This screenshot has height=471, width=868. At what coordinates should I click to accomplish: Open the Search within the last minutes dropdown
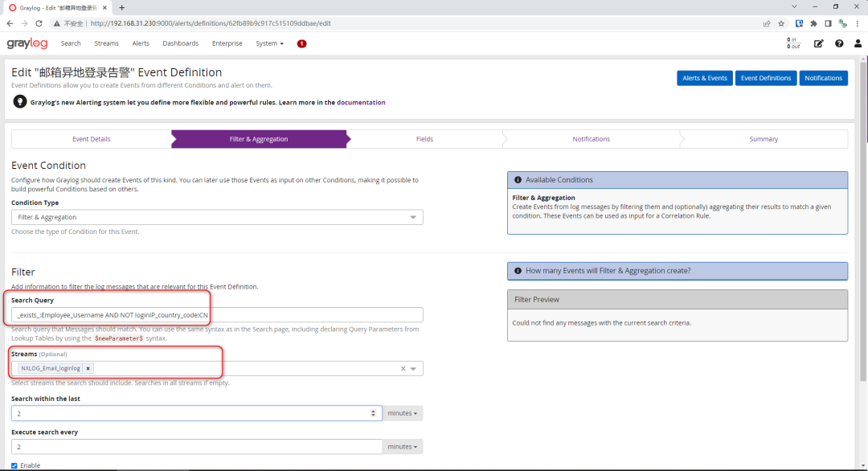point(403,413)
